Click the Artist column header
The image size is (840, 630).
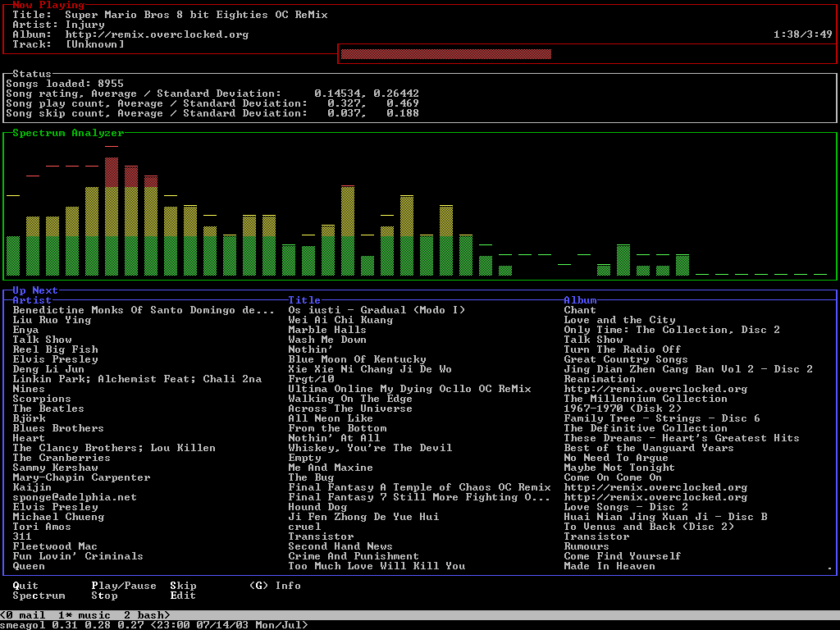pyautogui.click(x=32, y=300)
